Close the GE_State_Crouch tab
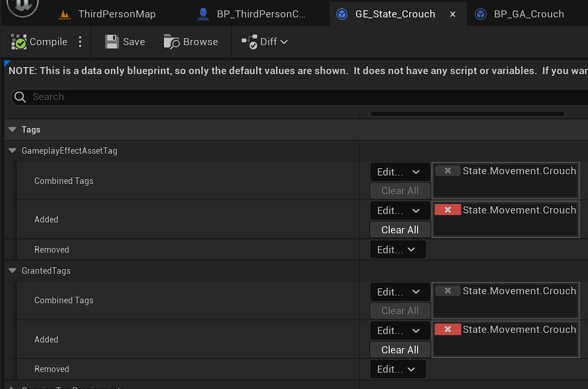This screenshot has height=389, width=588. [x=452, y=14]
